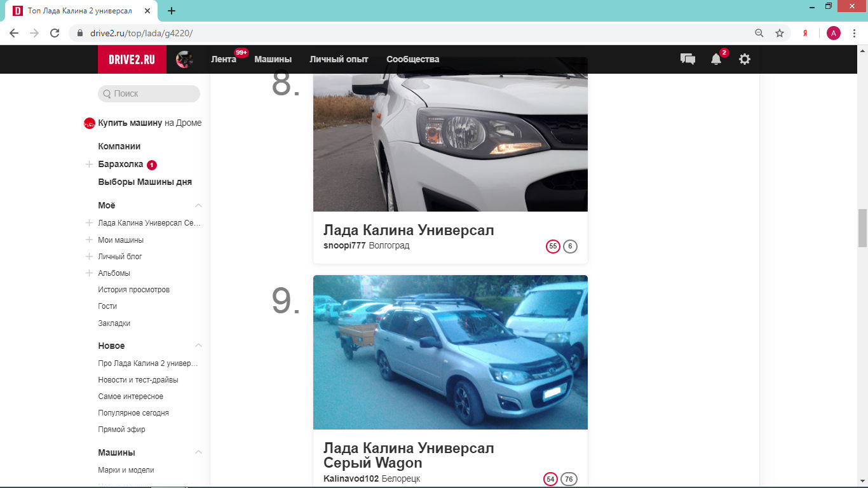
Task: Click the plus beside Лада Калина Универсал Се…
Action: coord(89,223)
